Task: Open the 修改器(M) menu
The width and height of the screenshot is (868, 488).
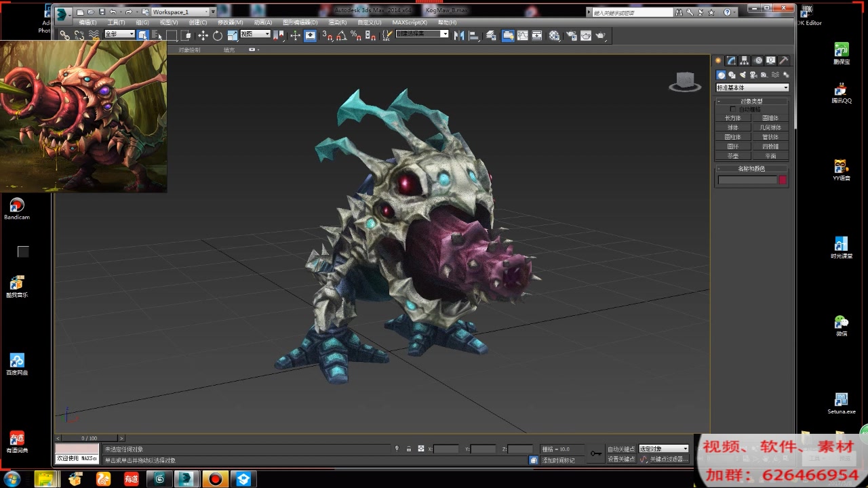Action: 231,22
